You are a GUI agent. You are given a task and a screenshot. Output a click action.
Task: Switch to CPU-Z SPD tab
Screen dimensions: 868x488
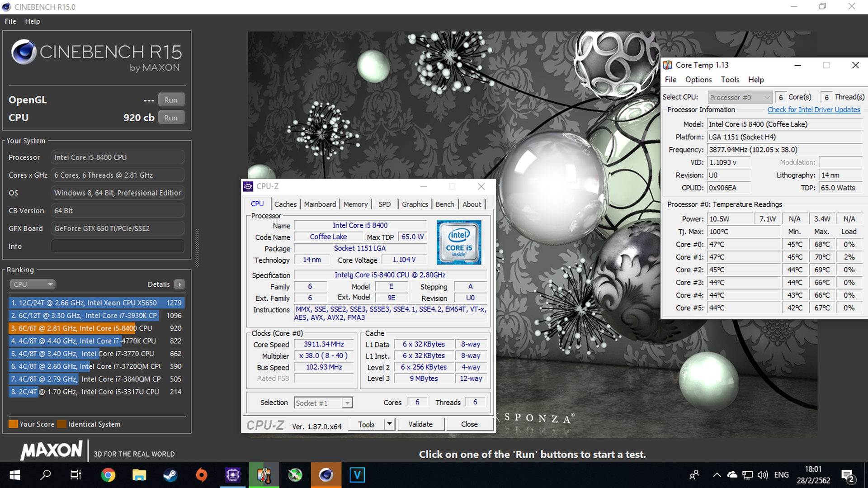pos(385,204)
